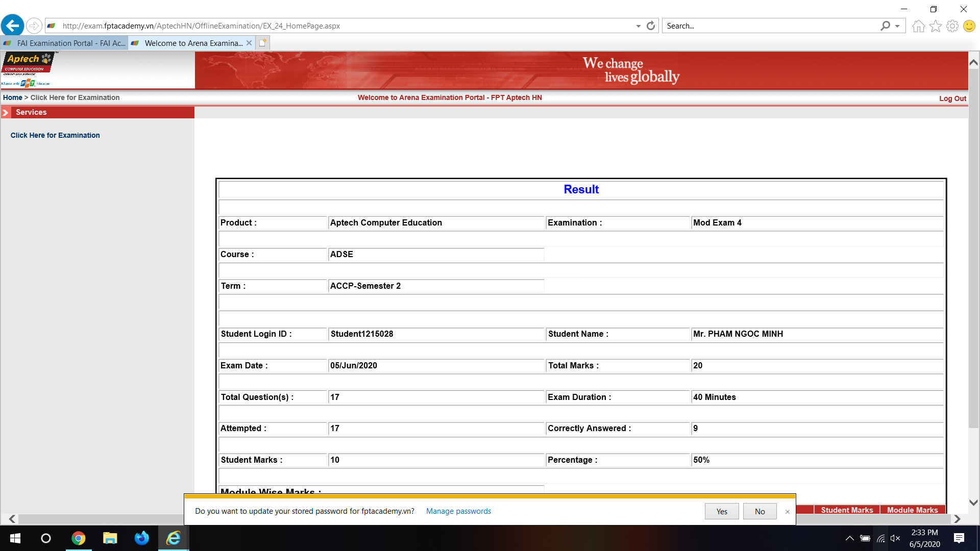Click the Mod Exam 4 value
The width and height of the screenshot is (980, 551).
717,222
